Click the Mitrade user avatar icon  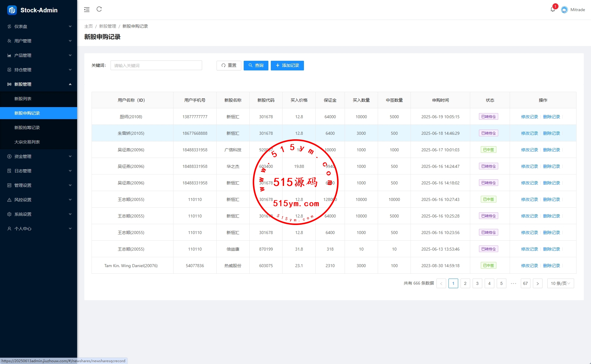click(x=564, y=10)
